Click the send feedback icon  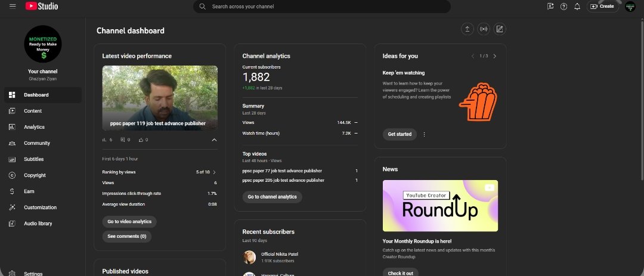550,7
